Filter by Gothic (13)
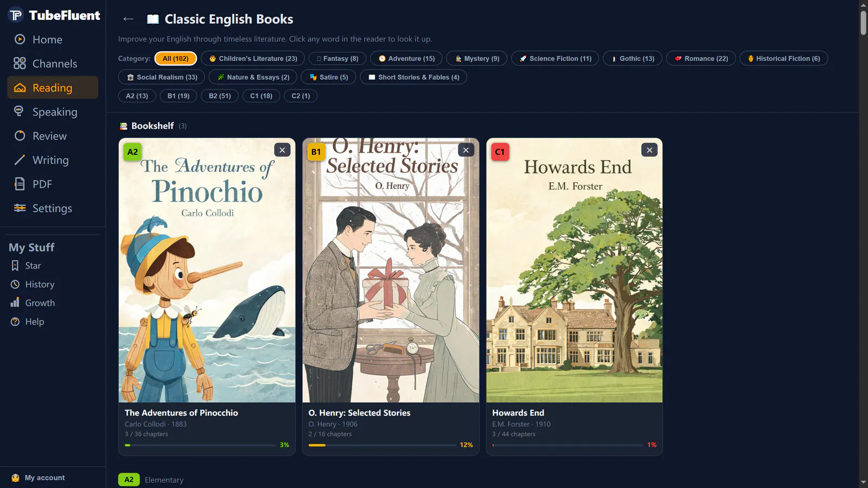Screen dimensions: 868x488 (x=633, y=59)
